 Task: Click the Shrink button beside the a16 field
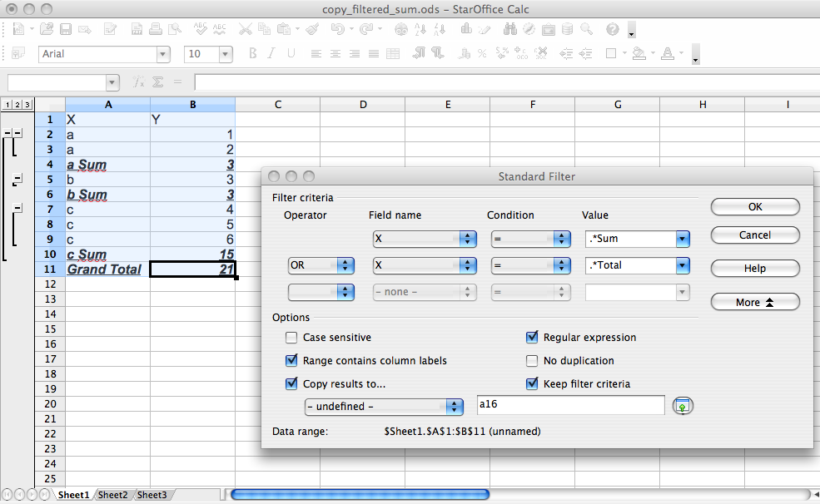[x=683, y=406]
